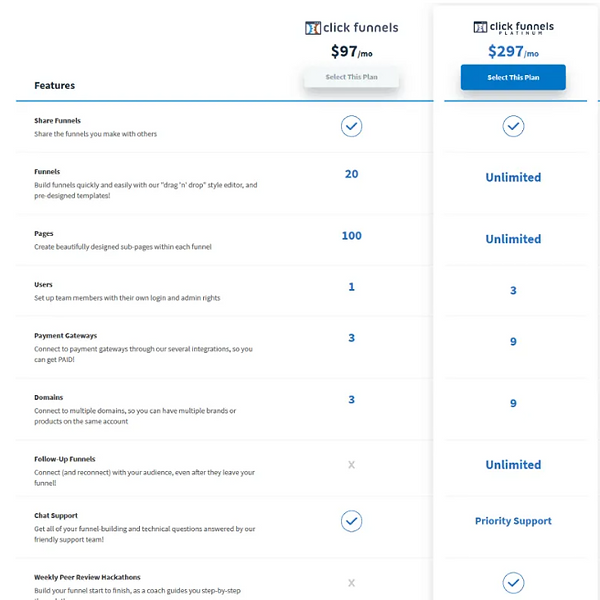Click the Domains feature title
The height and width of the screenshot is (600, 600).
(49, 397)
